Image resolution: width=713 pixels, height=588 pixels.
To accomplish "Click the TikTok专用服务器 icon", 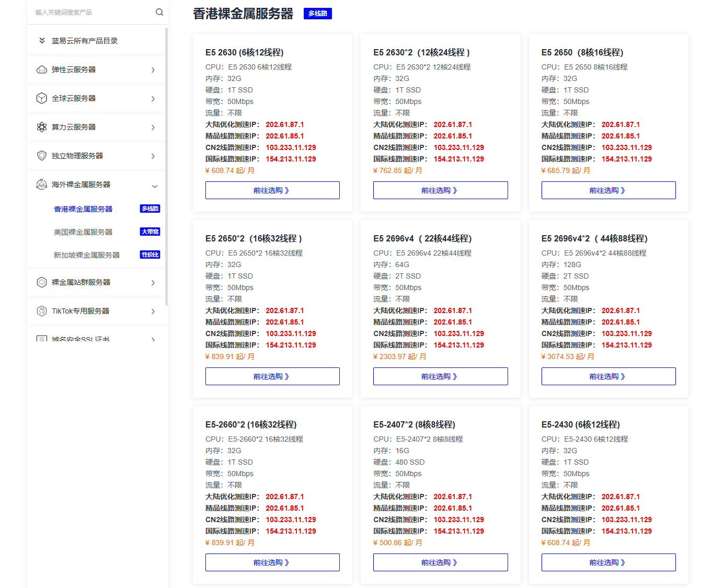I will coord(42,311).
